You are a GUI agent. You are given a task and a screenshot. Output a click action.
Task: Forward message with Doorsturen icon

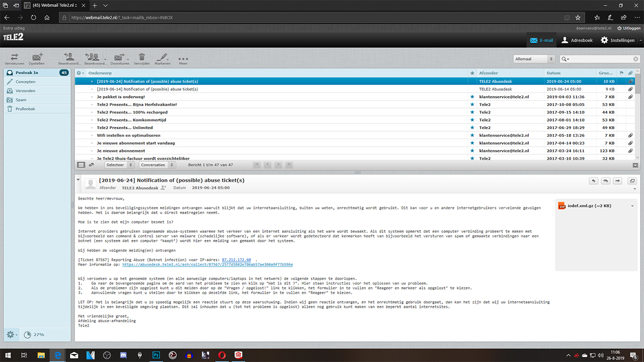click(119, 58)
